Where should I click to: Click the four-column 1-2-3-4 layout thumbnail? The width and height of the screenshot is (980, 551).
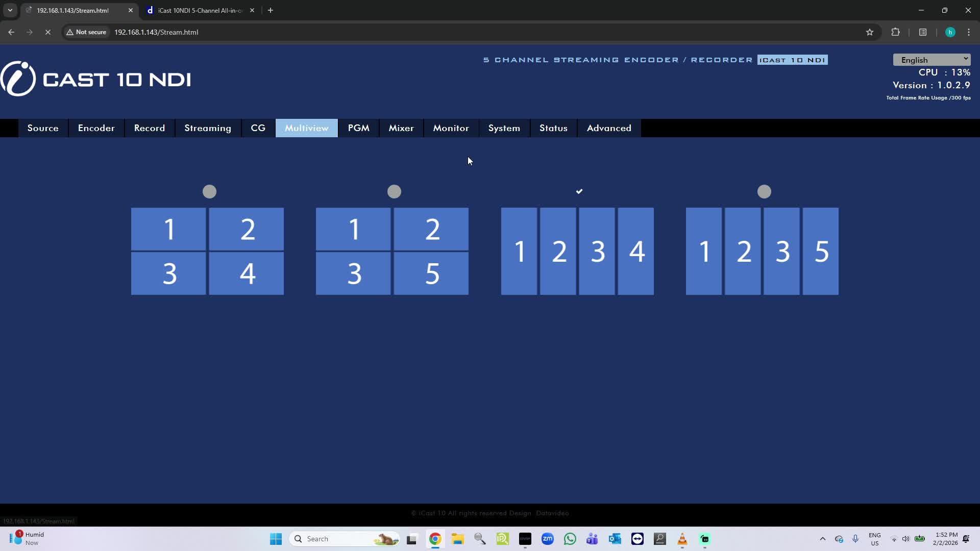pos(577,251)
